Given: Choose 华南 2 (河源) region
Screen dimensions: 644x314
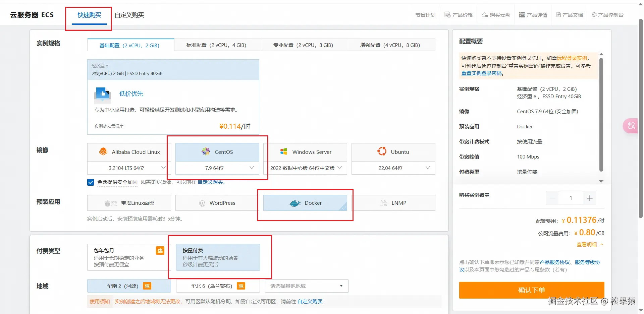Looking at the screenshot, I should click(x=129, y=286).
